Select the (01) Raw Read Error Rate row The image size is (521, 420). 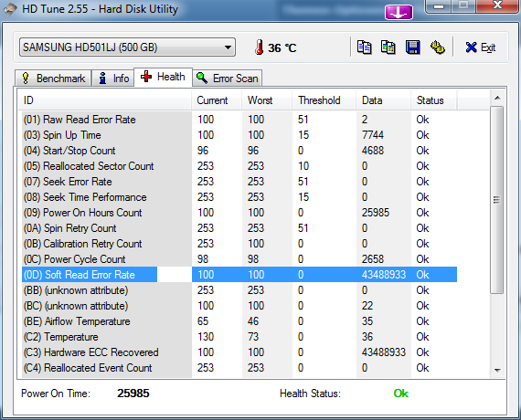tap(239, 120)
